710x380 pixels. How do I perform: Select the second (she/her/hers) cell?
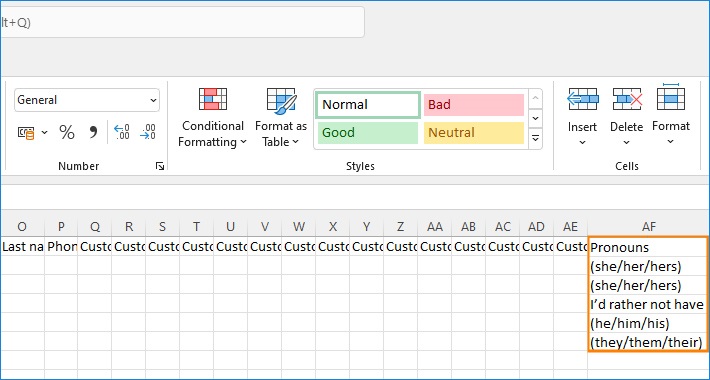[x=648, y=285]
